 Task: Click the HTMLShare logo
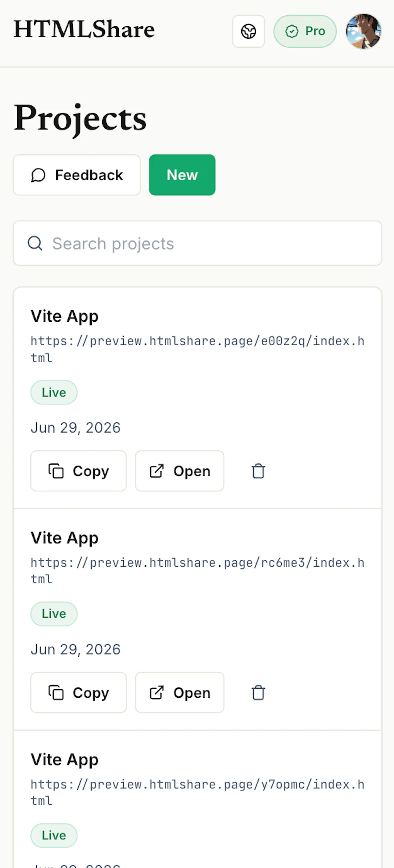point(84,29)
